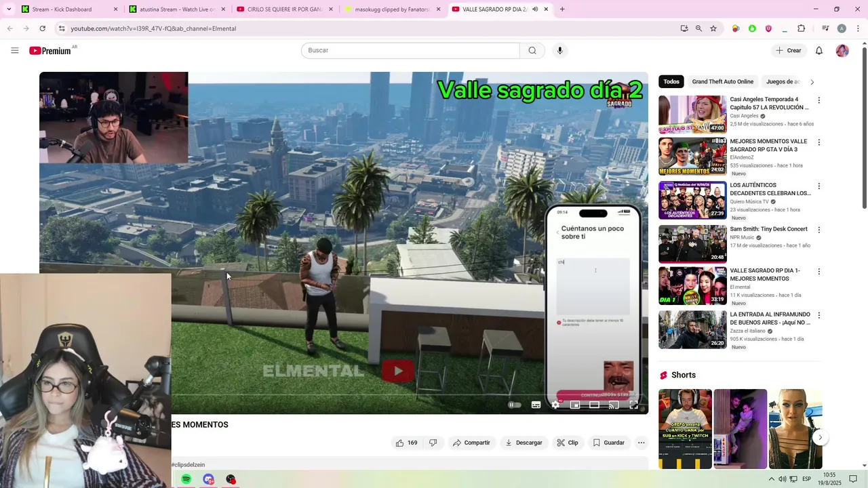The width and height of the screenshot is (868, 488).
Task: Open the YouTube account avatar menu
Action: click(x=842, y=50)
